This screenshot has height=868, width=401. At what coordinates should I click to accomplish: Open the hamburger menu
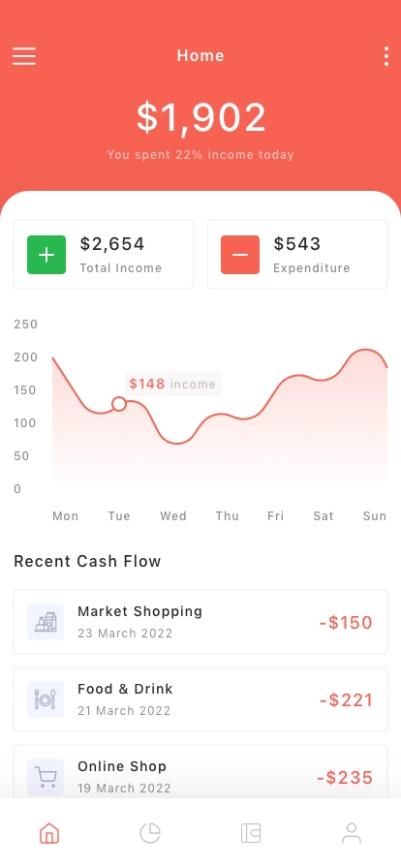24,56
